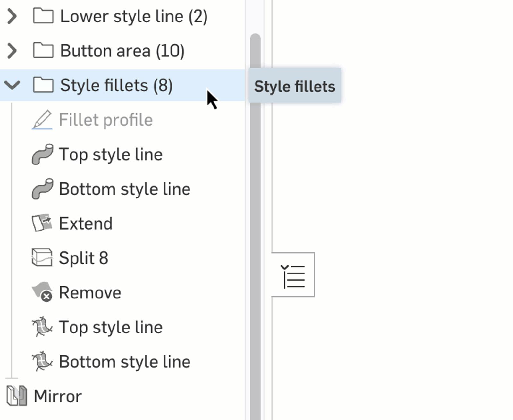Select the Extend feature label
513x420 pixels.
86,223
